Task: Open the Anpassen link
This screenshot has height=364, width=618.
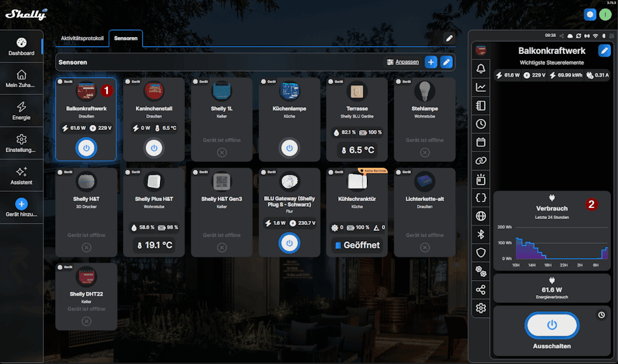Action: coord(403,62)
